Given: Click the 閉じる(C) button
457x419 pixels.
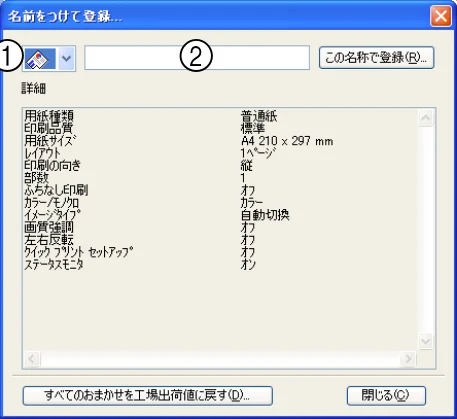Looking at the screenshot, I should [x=386, y=396].
